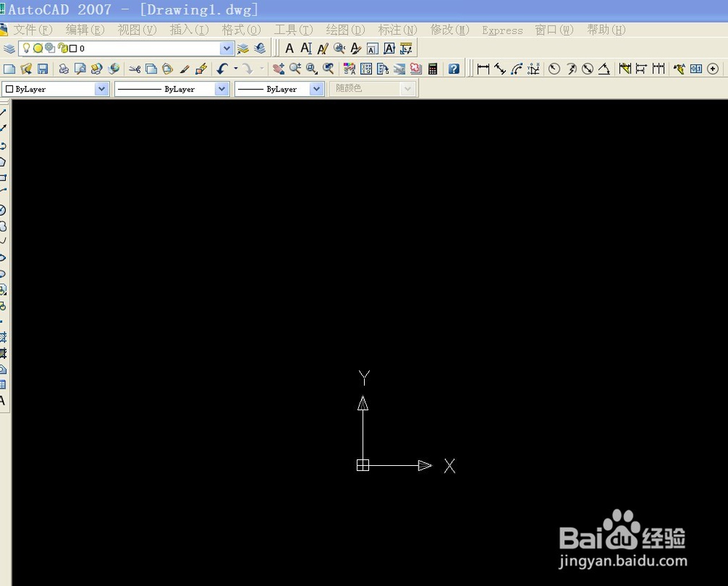Select the Diameter Dimension tool
Screen dimensions: 728x586
[587, 69]
